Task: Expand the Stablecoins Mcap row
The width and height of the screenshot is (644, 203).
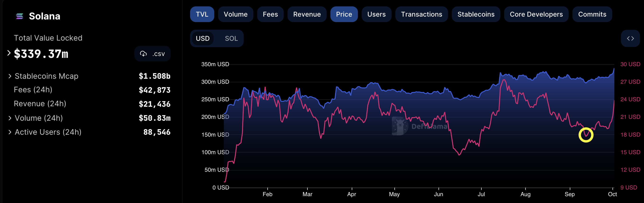Action: coord(10,76)
